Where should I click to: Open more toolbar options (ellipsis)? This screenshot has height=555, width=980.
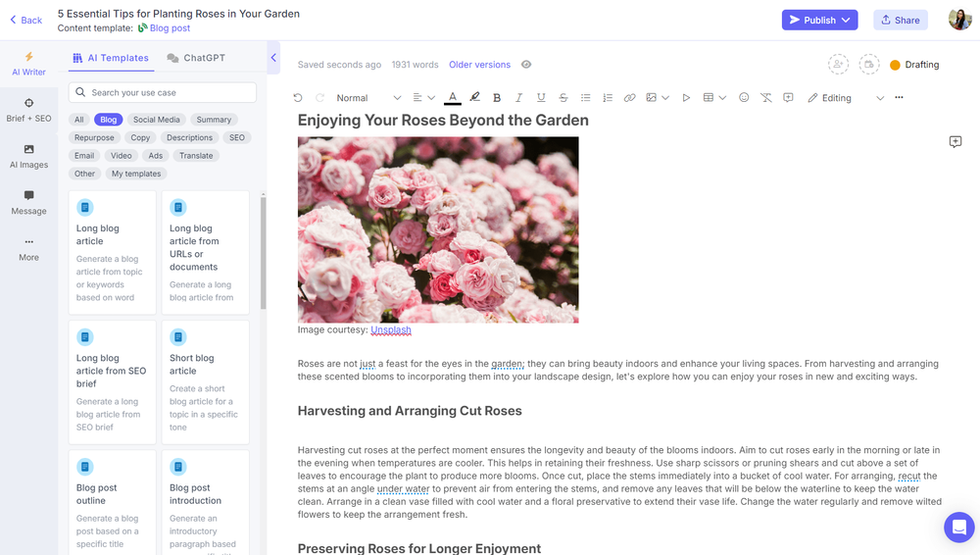click(899, 98)
